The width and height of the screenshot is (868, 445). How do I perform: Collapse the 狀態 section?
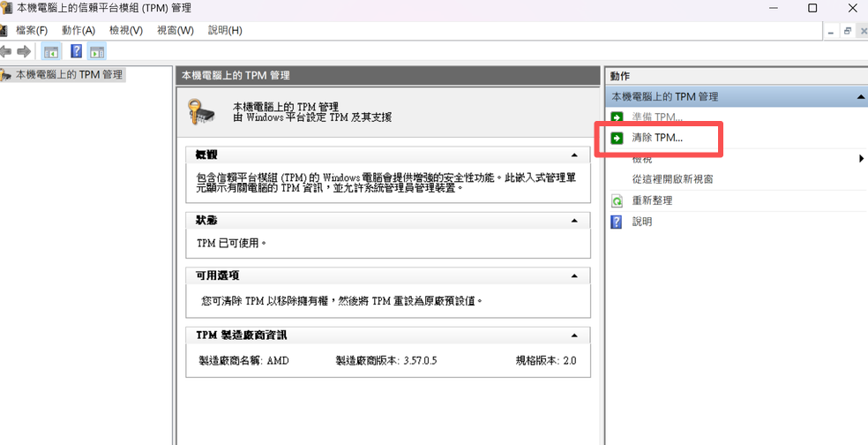574,221
